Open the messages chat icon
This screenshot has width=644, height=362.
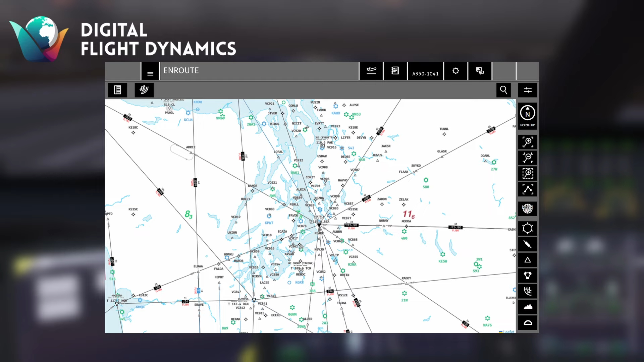click(x=480, y=71)
